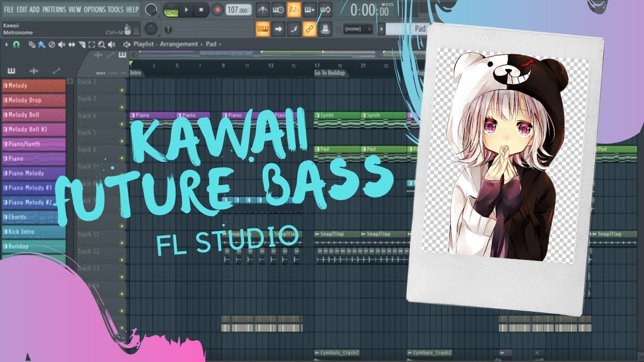
Task: Mute Track 3 with its green dot
Action: coord(122,108)
